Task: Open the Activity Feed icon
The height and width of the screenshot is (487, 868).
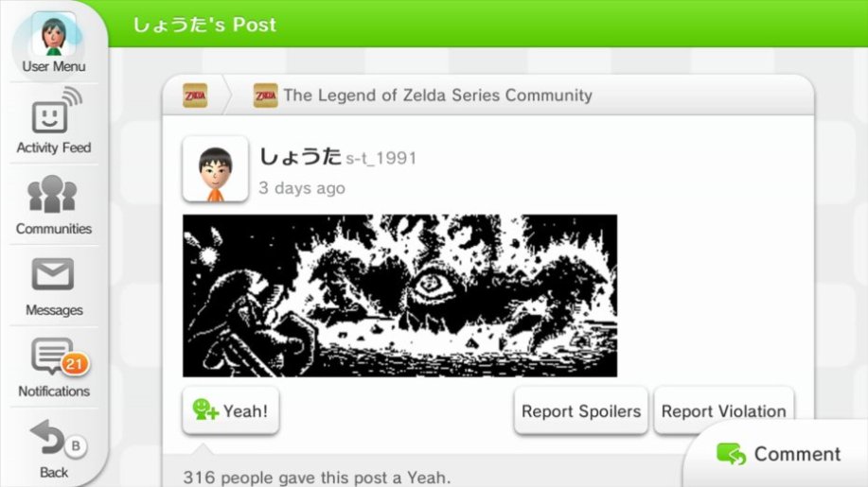Action: point(56,111)
